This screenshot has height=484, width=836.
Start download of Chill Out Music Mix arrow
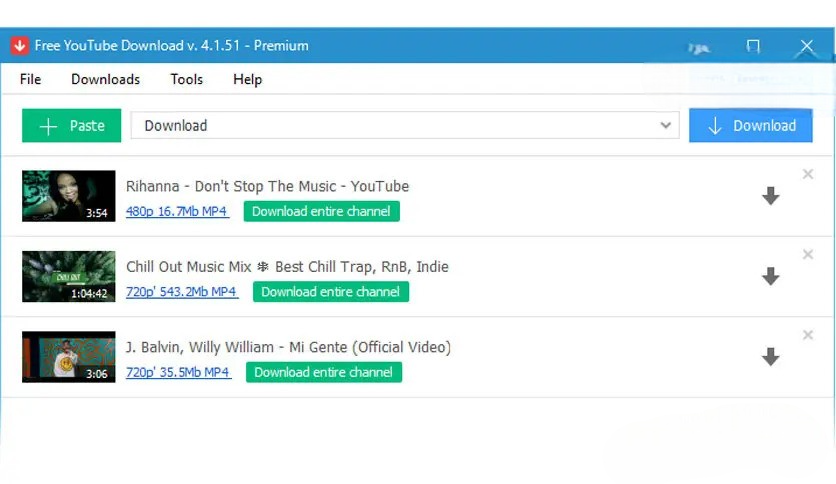(x=770, y=276)
